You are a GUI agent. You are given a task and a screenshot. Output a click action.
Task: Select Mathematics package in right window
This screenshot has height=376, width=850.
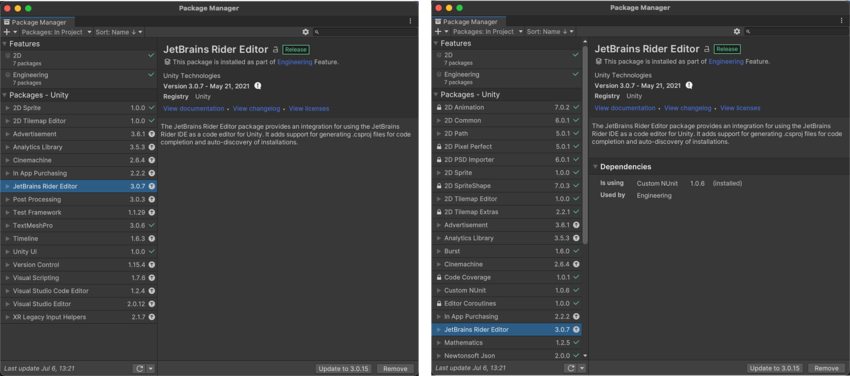click(507, 343)
